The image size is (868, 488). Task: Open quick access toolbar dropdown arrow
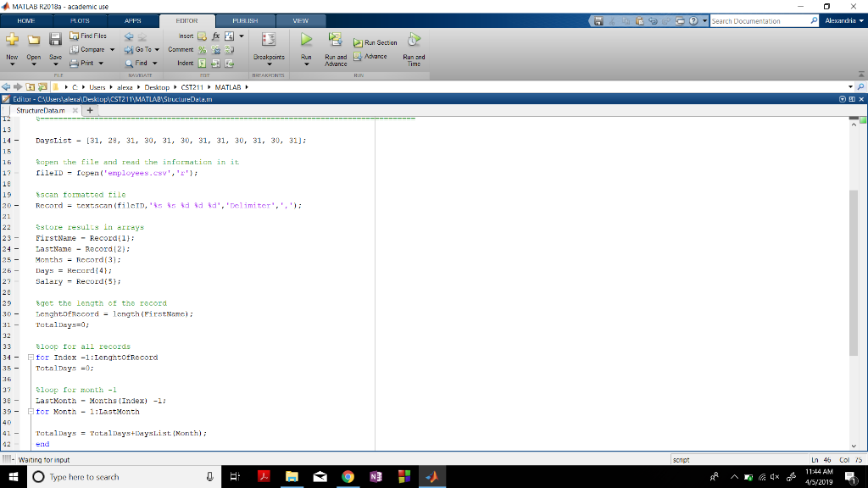point(704,21)
